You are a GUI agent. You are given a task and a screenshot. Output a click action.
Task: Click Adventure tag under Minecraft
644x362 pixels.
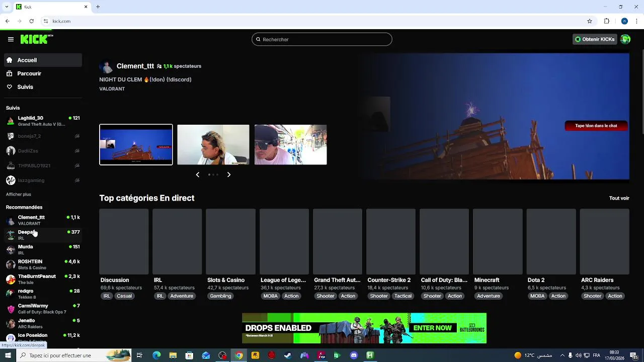[x=489, y=296]
